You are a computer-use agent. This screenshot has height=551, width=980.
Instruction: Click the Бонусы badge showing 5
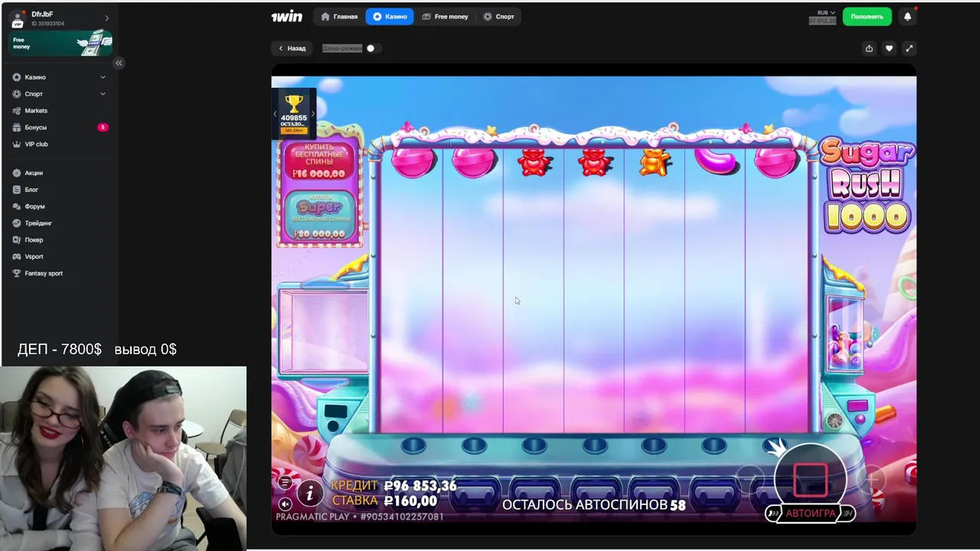pos(103,128)
